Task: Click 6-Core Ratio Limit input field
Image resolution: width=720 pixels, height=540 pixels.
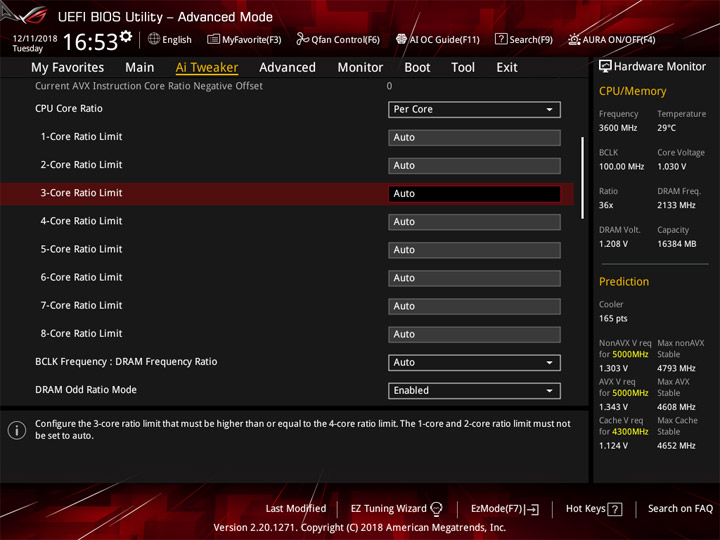Action: click(x=474, y=278)
